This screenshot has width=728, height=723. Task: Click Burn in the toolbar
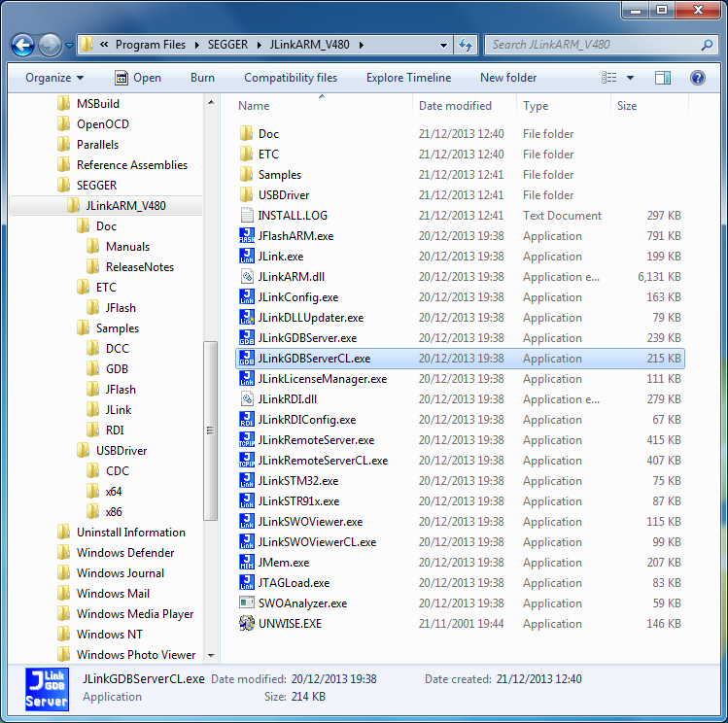click(x=202, y=78)
